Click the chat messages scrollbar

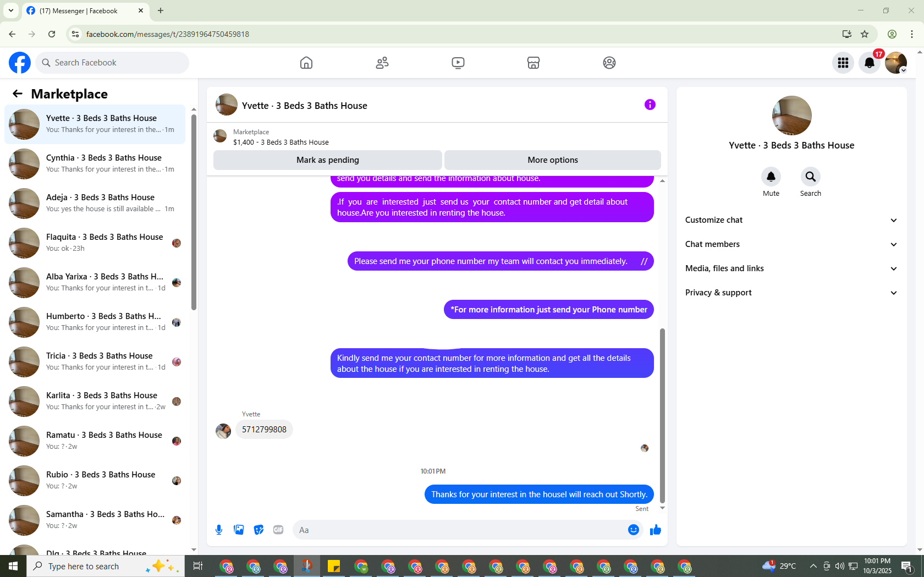pos(662,415)
